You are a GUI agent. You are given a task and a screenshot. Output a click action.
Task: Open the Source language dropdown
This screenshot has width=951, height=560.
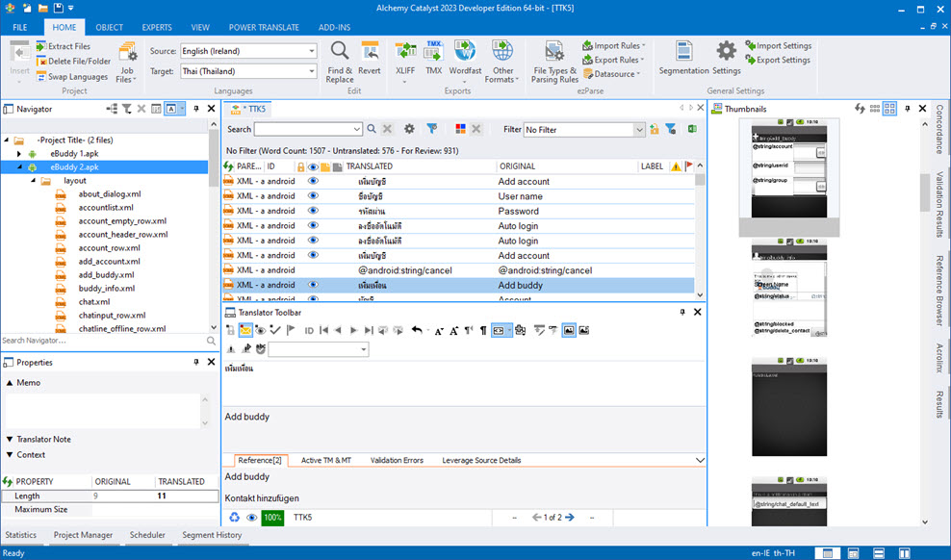[311, 51]
